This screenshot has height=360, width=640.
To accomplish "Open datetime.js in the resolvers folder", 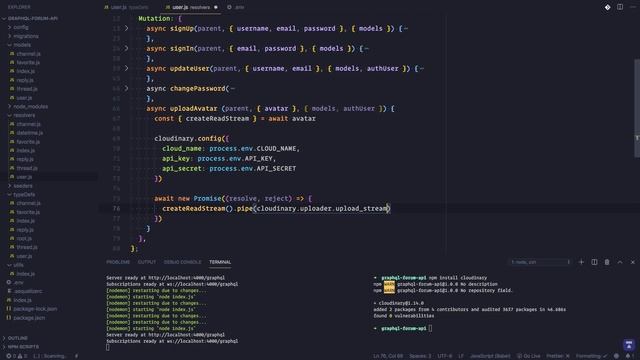I will 27,133.
